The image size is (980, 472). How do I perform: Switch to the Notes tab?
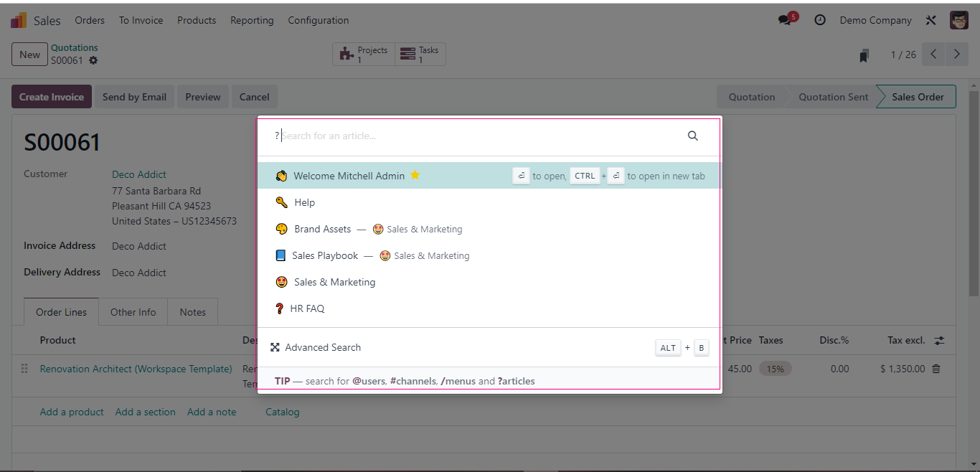tap(192, 312)
